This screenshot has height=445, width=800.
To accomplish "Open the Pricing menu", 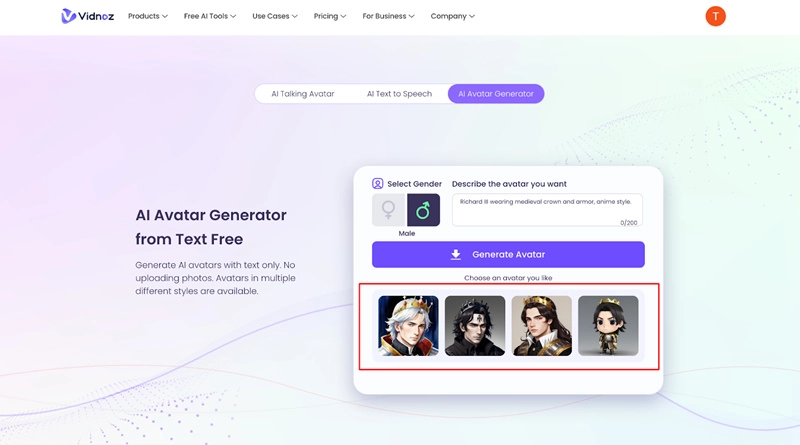I will 330,16.
